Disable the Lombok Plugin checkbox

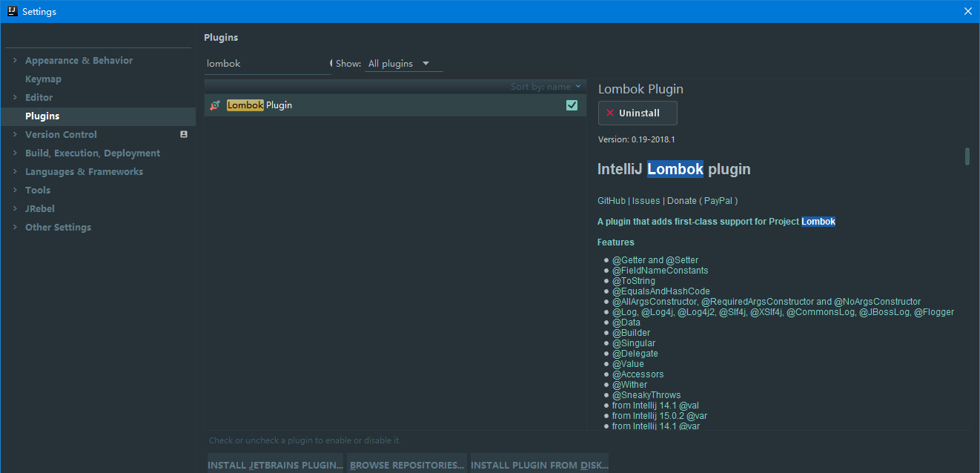coord(572,105)
